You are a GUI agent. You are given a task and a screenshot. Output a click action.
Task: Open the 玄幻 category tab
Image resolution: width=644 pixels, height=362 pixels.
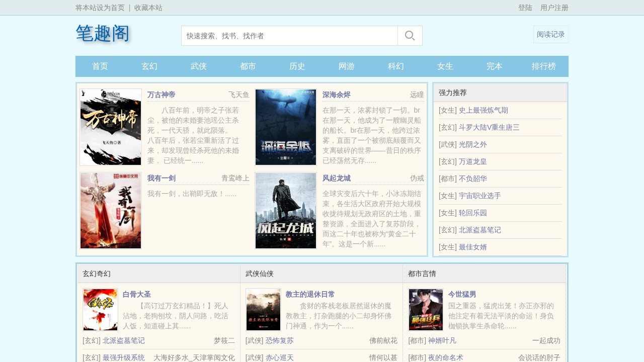tap(149, 66)
